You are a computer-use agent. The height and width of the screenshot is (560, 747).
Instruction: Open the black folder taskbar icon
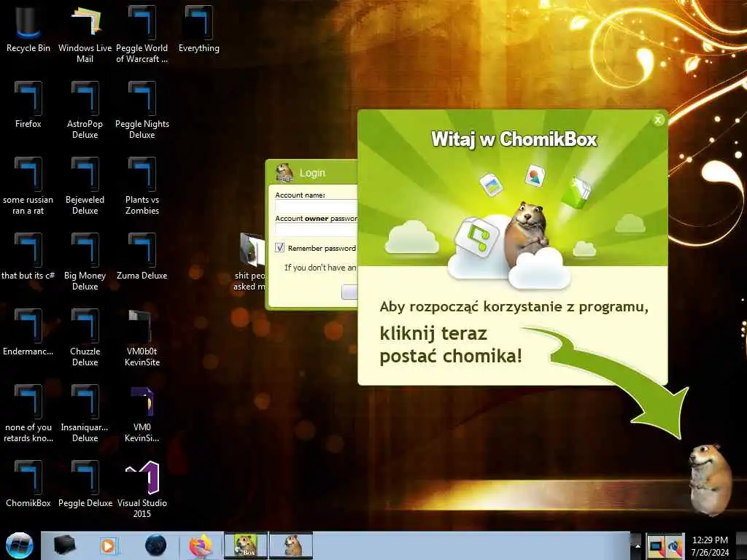click(64, 545)
